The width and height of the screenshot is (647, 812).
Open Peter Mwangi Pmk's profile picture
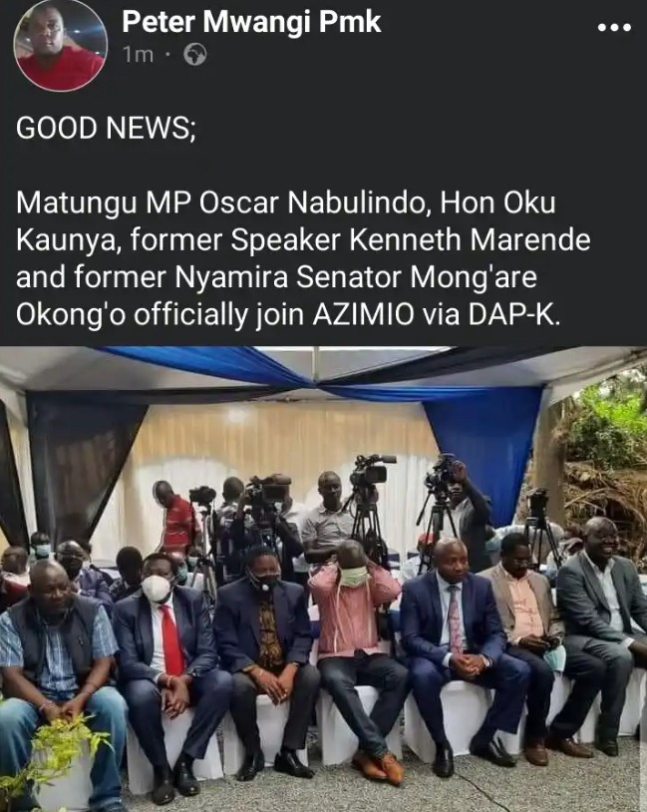[61, 45]
